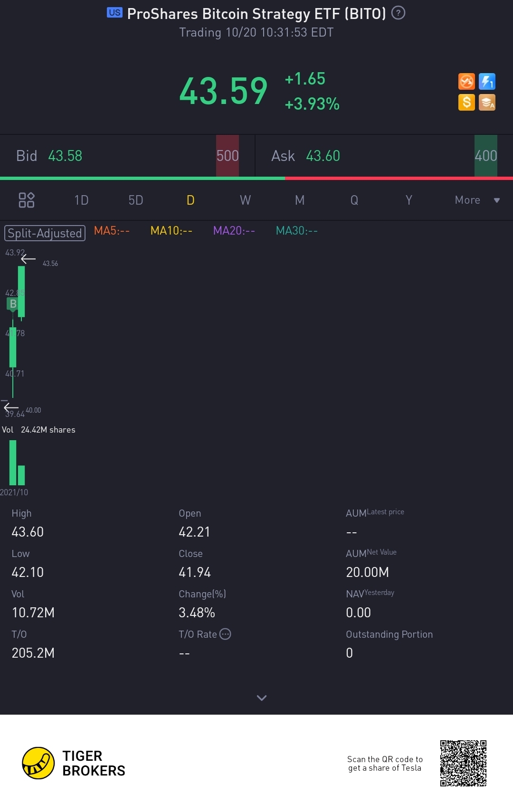Tap the Tiger Brokers logo
The image size is (513, 812).
74,763
